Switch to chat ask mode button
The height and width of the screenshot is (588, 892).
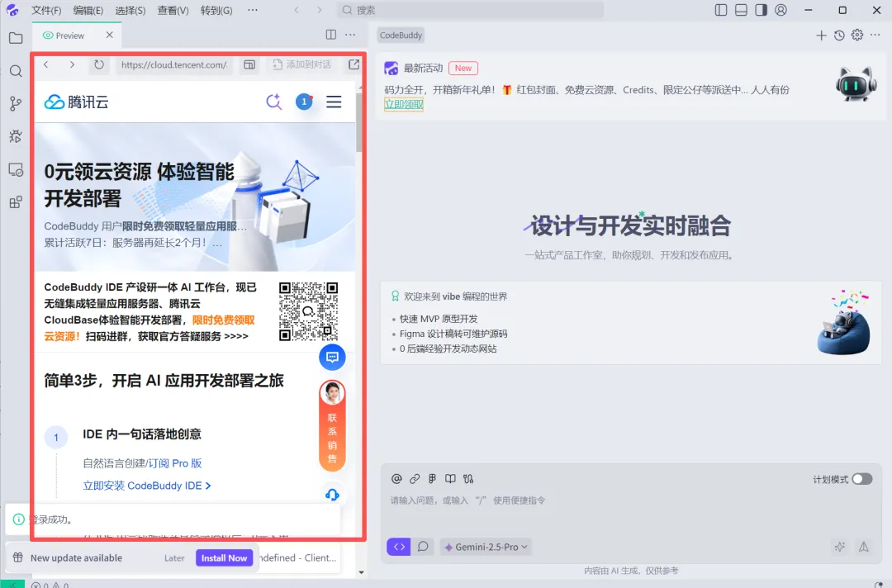(423, 547)
